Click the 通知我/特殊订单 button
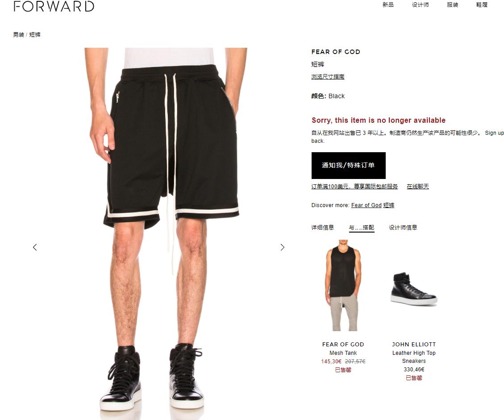The height and width of the screenshot is (420, 504). [349, 166]
